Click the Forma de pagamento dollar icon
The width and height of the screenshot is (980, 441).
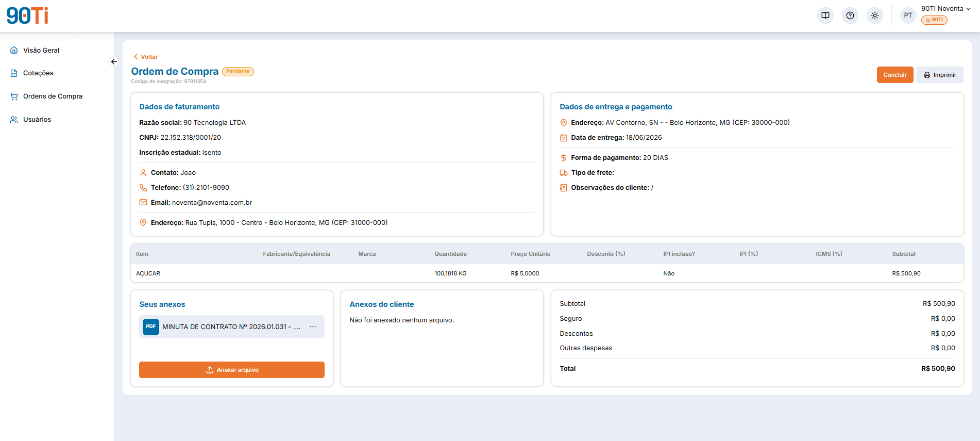click(564, 158)
